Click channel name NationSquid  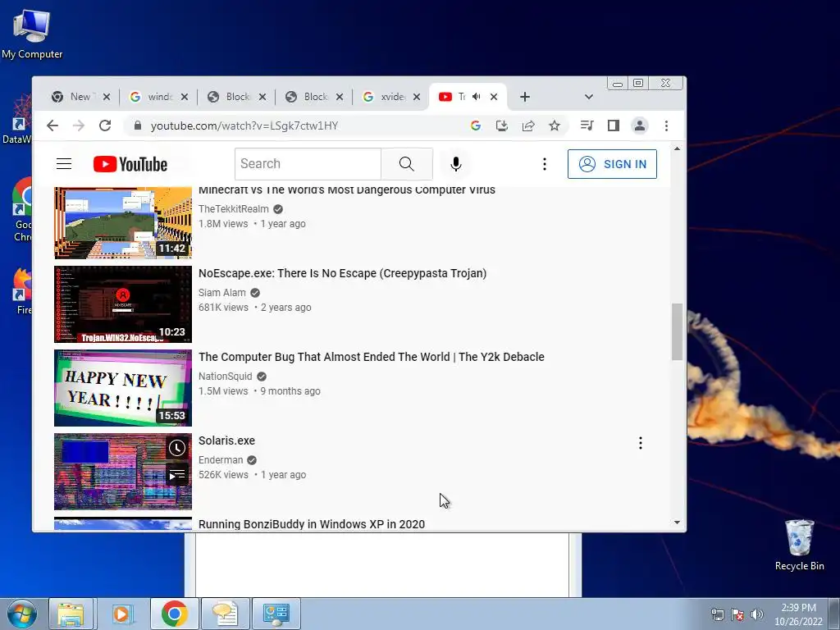(x=225, y=376)
